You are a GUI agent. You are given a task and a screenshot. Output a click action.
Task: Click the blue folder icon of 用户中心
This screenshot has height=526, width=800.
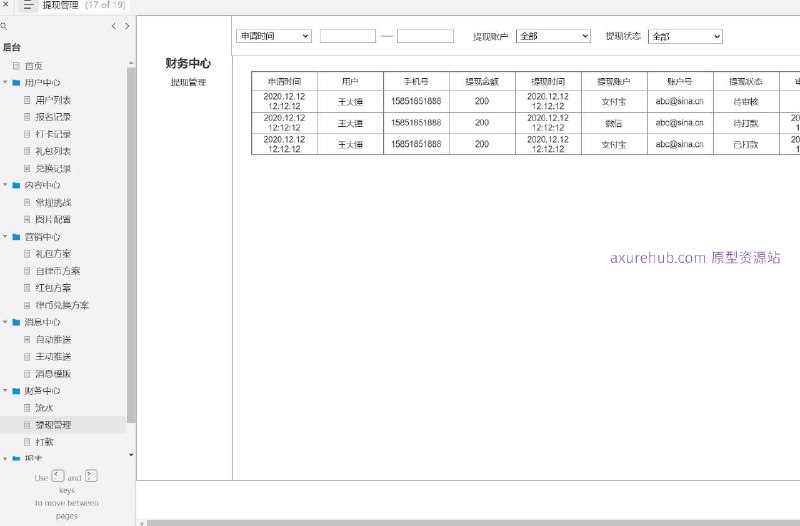coord(16,83)
